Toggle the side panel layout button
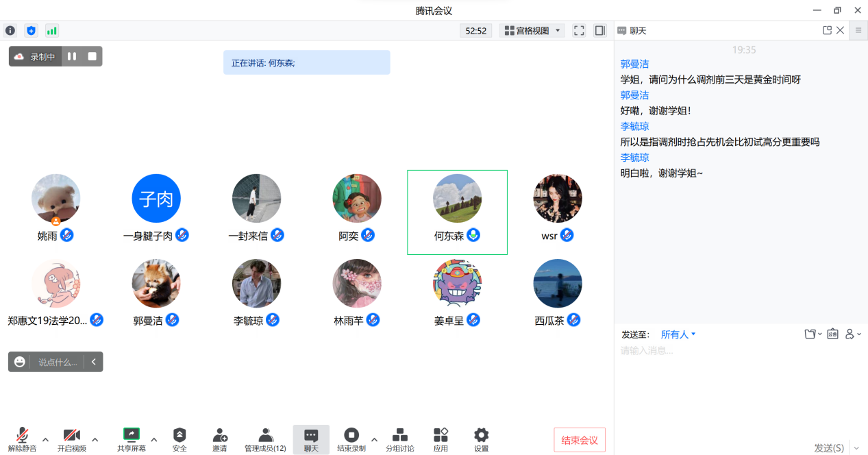 [x=600, y=31]
